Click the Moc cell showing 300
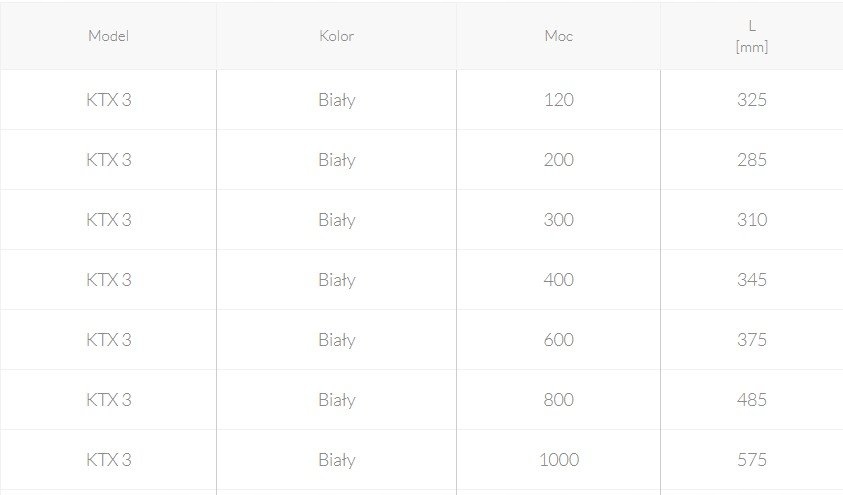This screenshot has width=843, height=495. 558,220
